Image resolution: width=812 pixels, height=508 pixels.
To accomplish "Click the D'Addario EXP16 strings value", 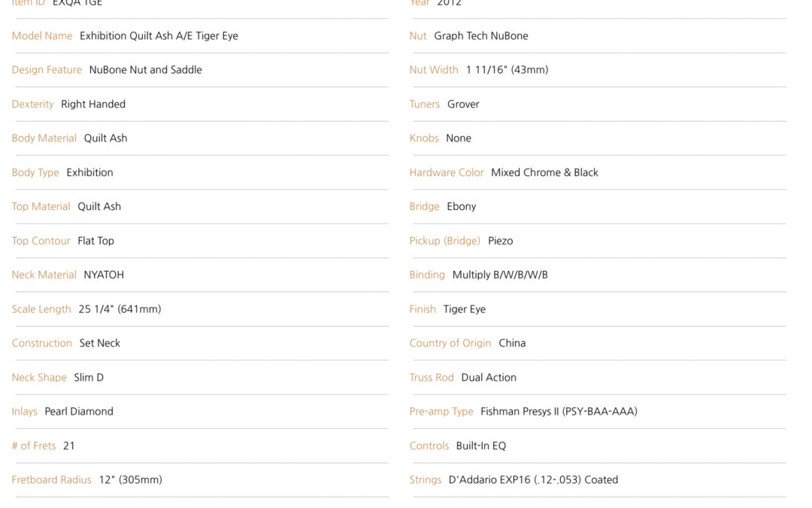I will coord(533,480).
